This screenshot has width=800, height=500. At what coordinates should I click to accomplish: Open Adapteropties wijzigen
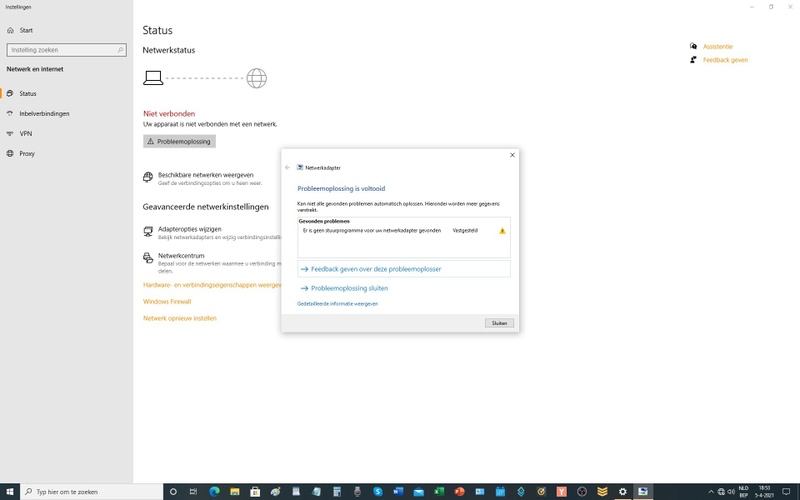[189, 229]
